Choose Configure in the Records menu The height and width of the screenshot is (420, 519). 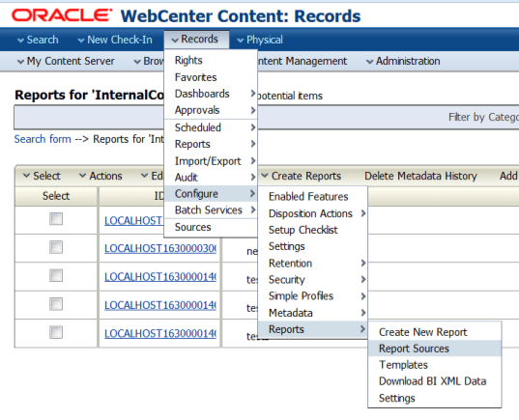coord(211,194)
